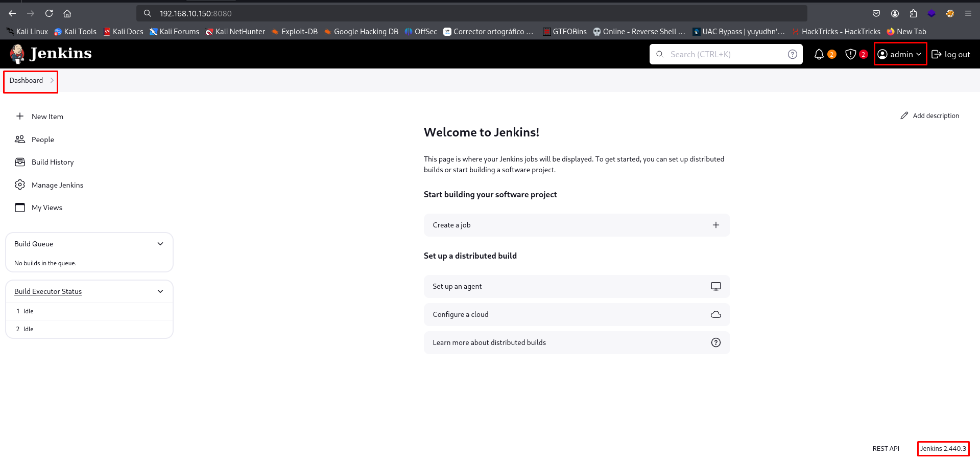This screenshot has height=460, width=980.
Task: Click the Jenkins search field
Action: point(725,54)
